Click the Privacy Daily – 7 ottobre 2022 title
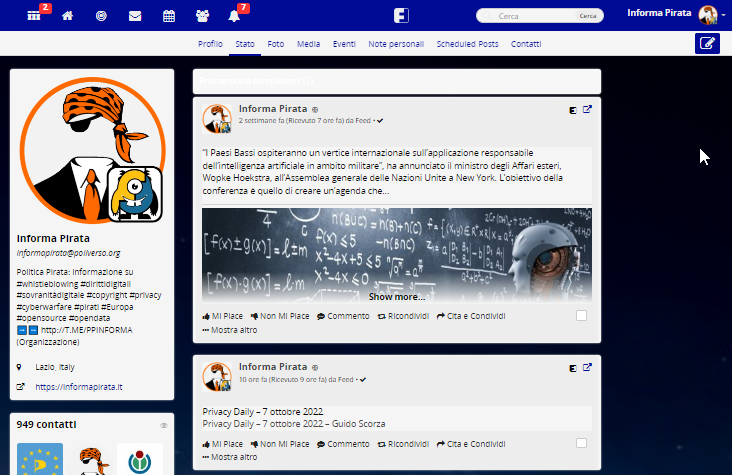Screen dimensions: 732x475 [x=263, y=412]
